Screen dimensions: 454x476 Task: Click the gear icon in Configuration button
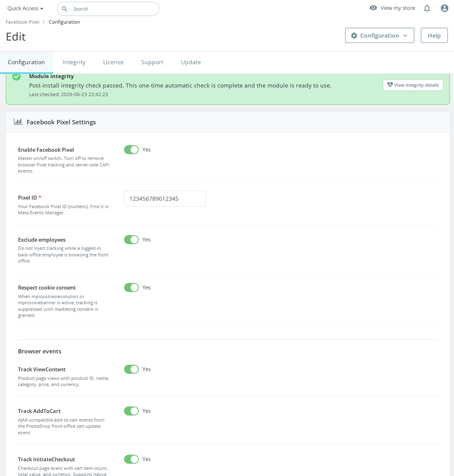pyautogui.click(x=354, y=35)
